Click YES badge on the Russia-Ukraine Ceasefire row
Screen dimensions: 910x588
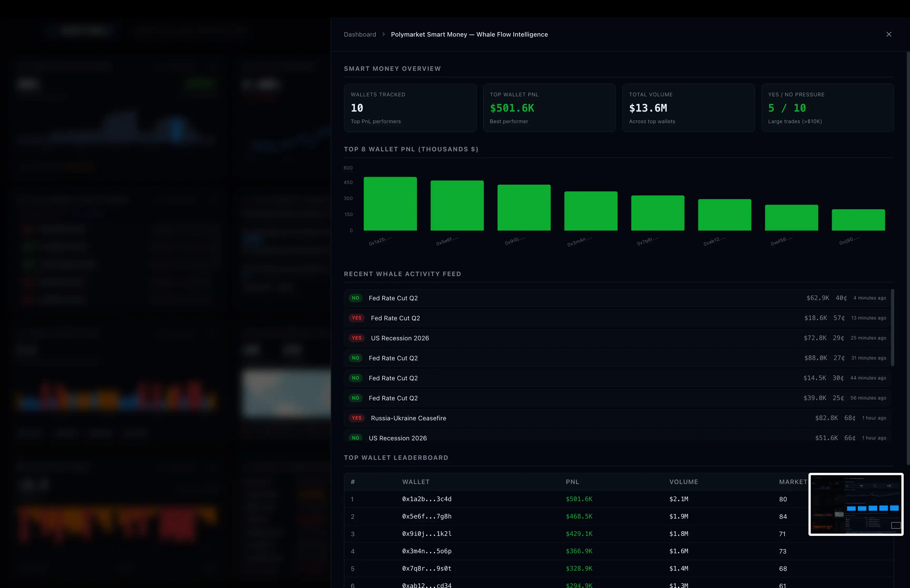pyautogui.click(x=356, y=418)
